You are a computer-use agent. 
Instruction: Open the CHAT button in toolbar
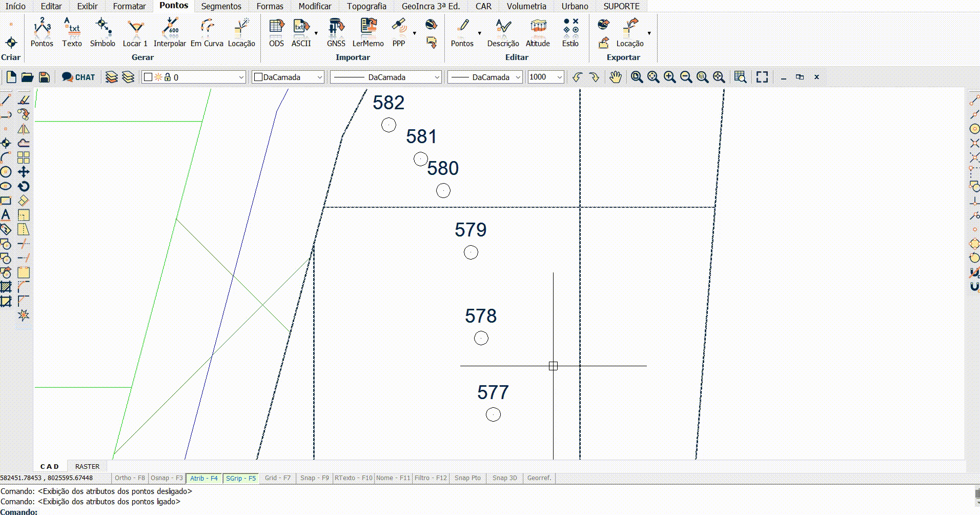point(78,77)
